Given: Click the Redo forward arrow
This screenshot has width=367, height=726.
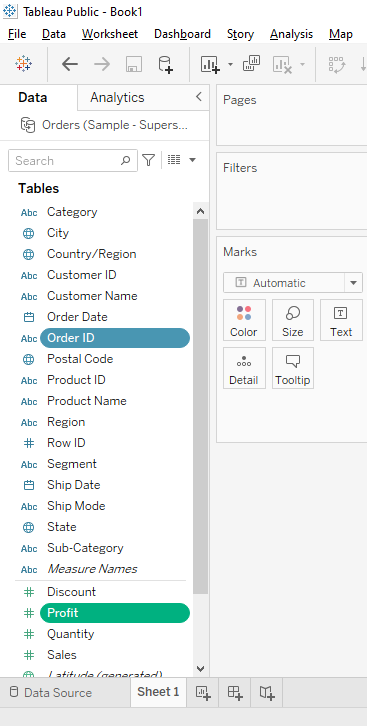Looking at the screenshot, I should pyautogui.click(x=102, y=64).
